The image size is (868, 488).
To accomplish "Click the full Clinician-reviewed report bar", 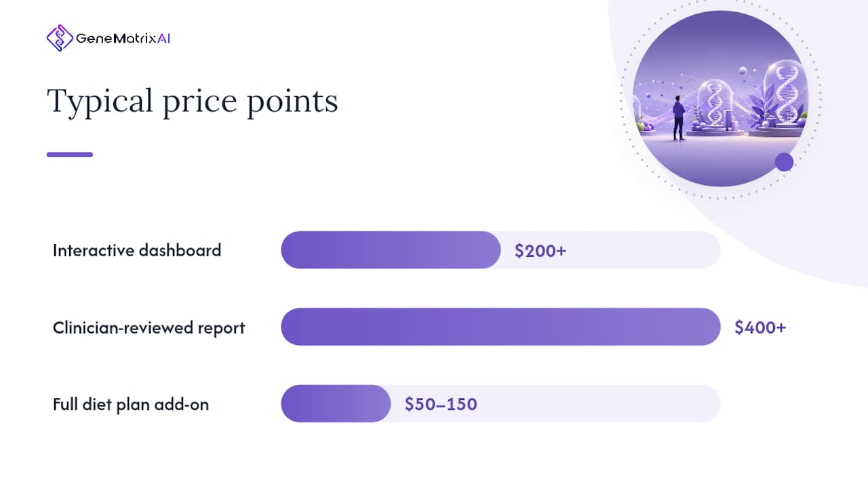I will (x=500, y=327).
